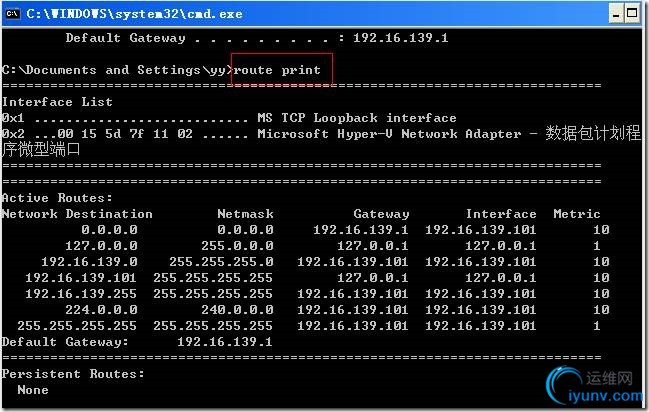Click the Default Gateway 192.16.139.1 line below routes

pos(137,342)
